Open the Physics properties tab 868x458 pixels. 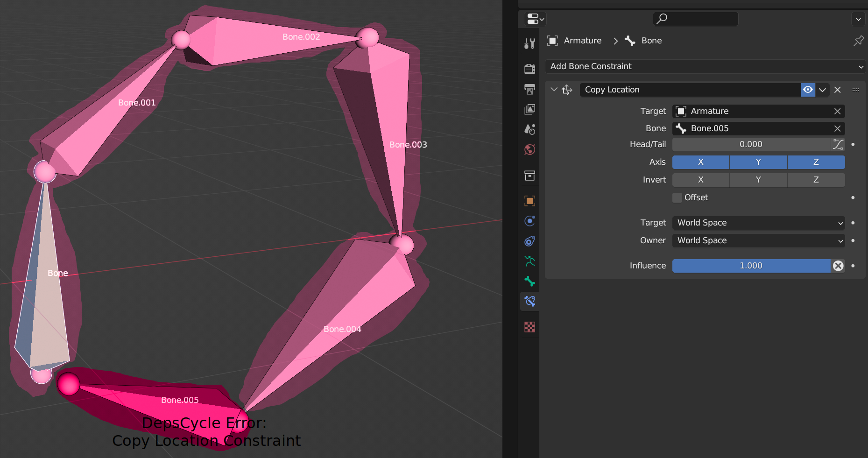(529, 221)
